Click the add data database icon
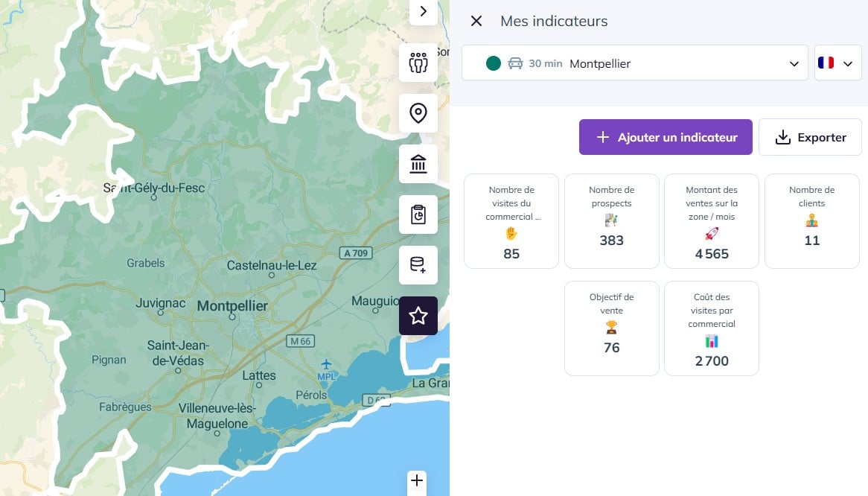The height and width of the screenshot is (496, 868). pos(418,265)
